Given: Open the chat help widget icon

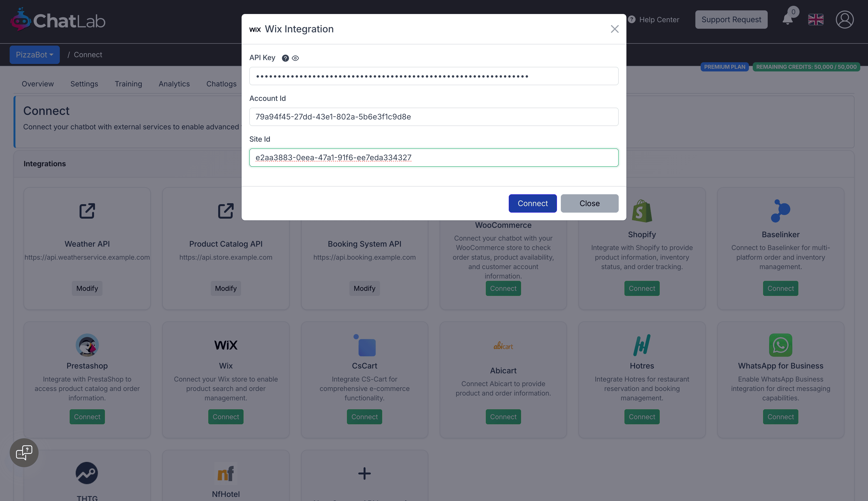Looking at the screenshot, I should 24,452.
